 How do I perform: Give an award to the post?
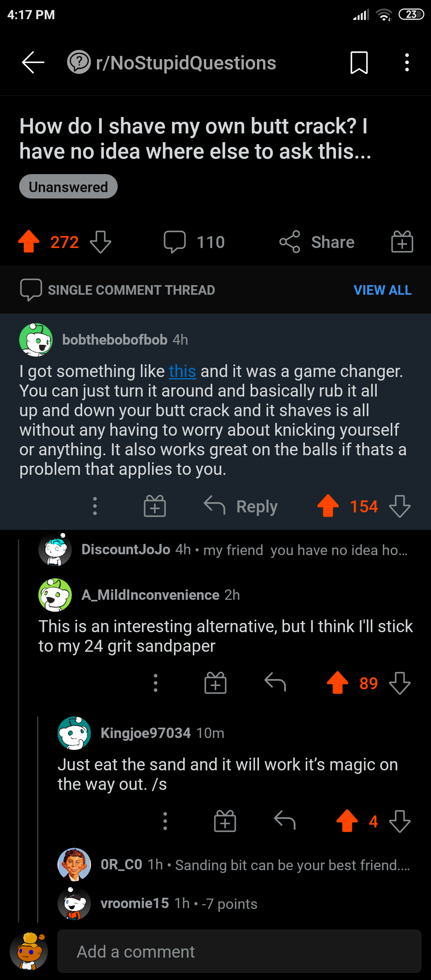pos(402,242)
